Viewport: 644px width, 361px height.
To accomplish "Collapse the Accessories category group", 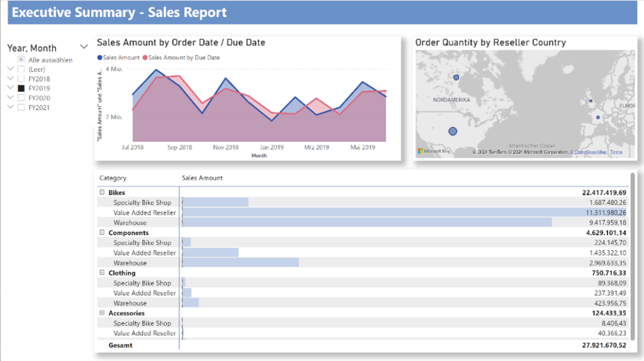I will (102, 313).
